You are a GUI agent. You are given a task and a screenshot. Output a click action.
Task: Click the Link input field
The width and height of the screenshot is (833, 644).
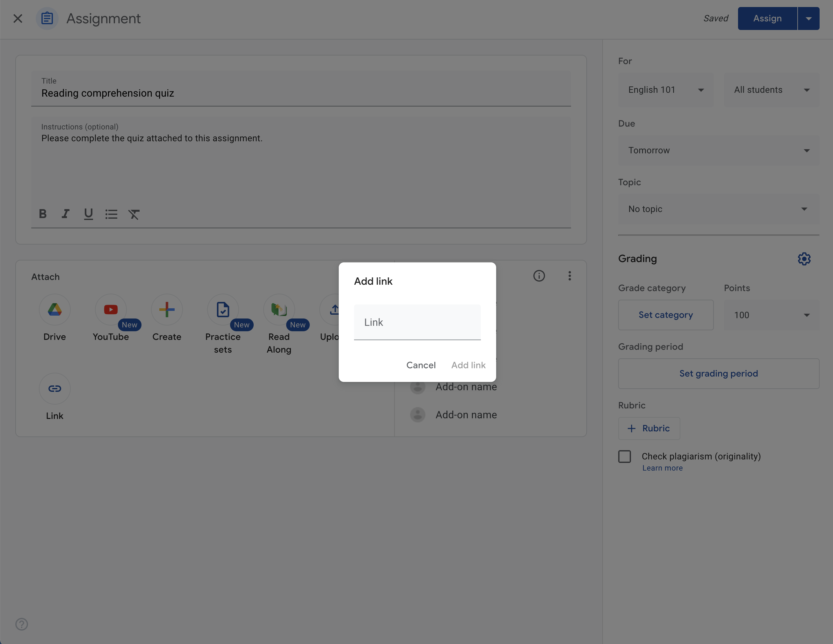pos(417,322)
